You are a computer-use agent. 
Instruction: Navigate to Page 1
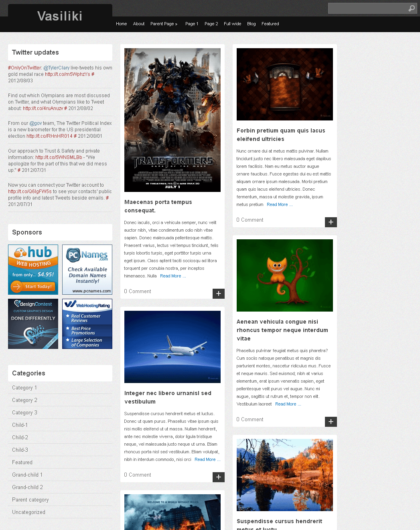point(192,24)
